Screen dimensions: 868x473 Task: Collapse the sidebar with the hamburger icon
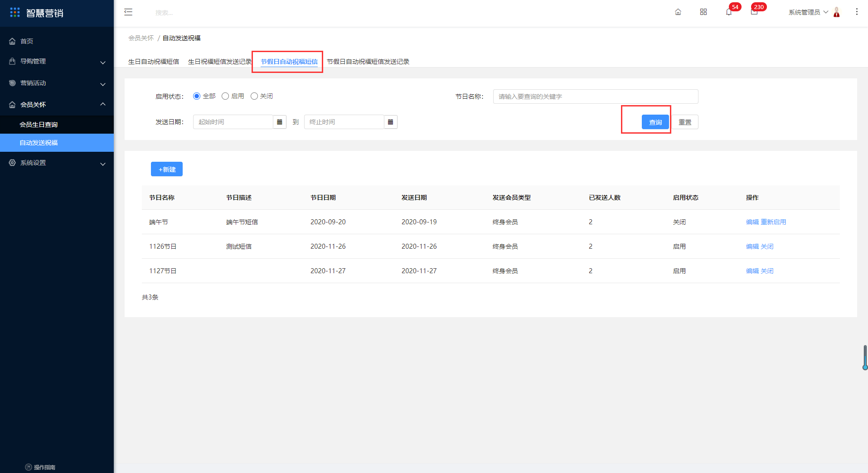(x=128, y=12)
